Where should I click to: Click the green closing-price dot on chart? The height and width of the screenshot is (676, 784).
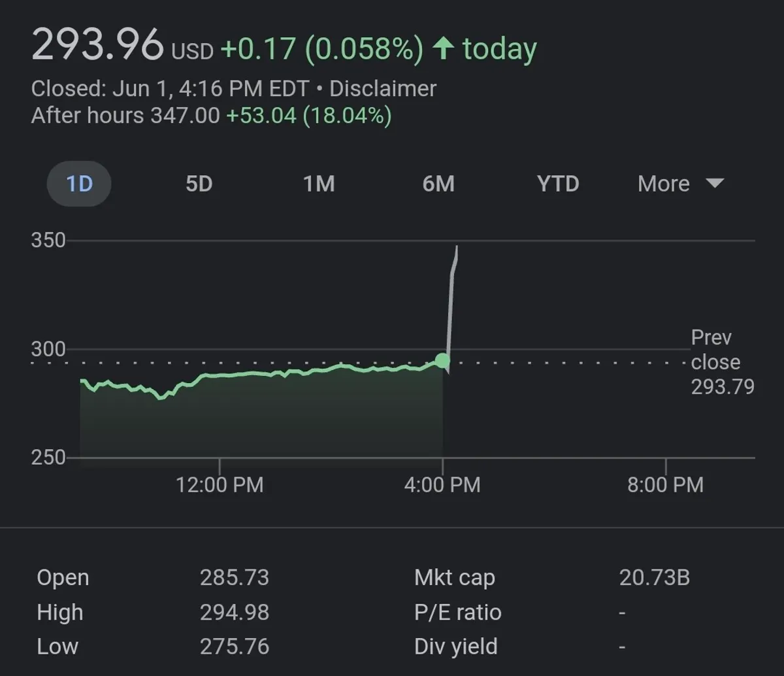(x=442, y=360)
